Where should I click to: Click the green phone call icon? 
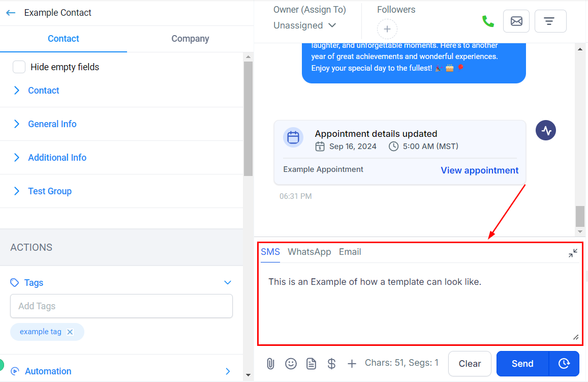point(488,21)
